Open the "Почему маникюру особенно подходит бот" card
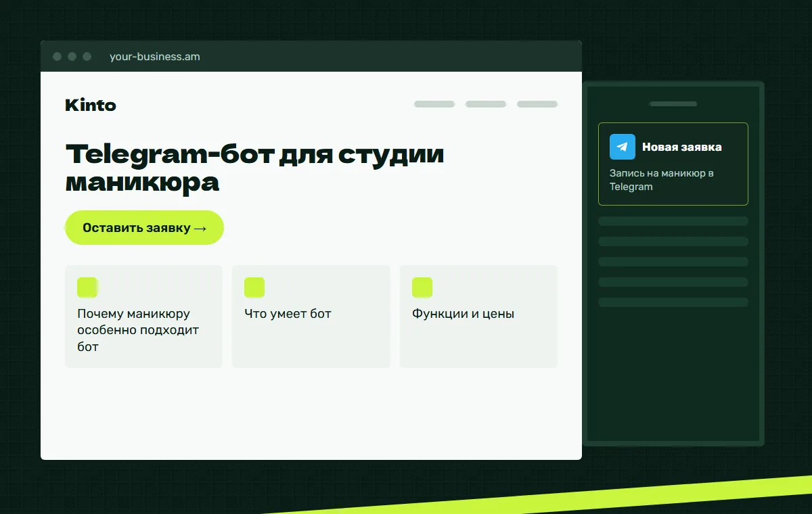 pyautogui.click(x=143, y=317)
